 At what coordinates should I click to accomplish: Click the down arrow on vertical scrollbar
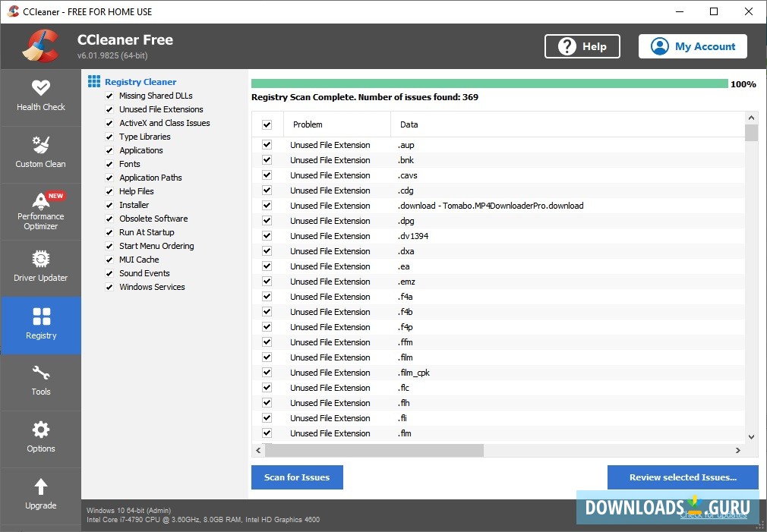point(752,436)
